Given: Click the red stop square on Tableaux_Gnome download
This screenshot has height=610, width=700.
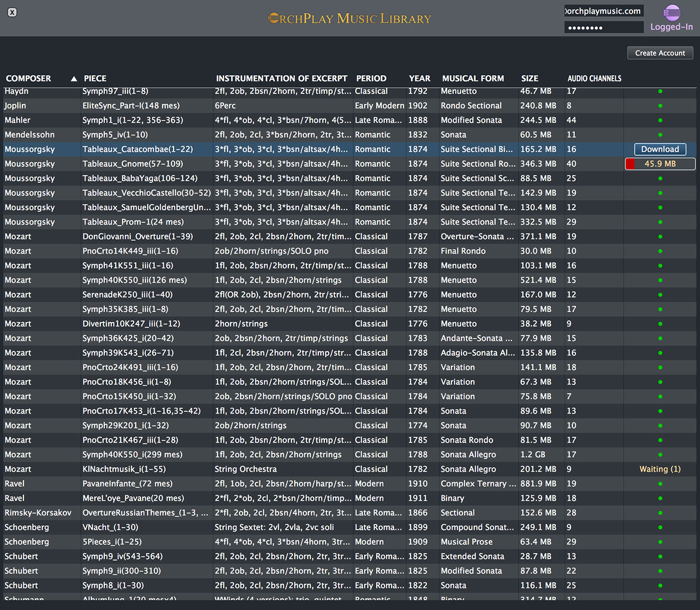Looking at the screenshot, I should point(630,164).
